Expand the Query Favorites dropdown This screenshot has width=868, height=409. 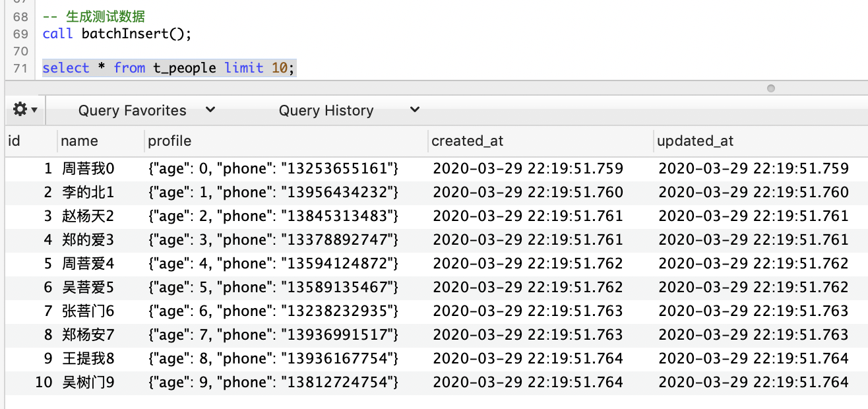[210, 110]
